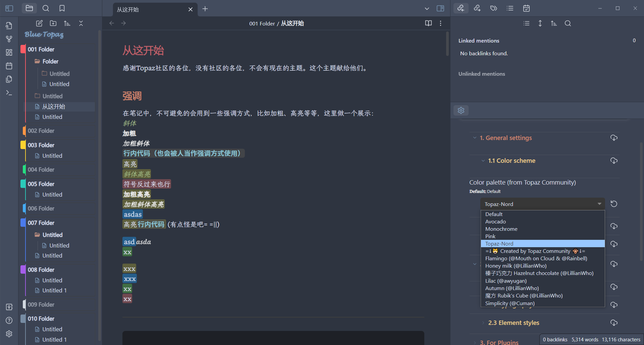Open Topaz-Nord color palette dropdown
644x345 pixels.
point(542,204)
